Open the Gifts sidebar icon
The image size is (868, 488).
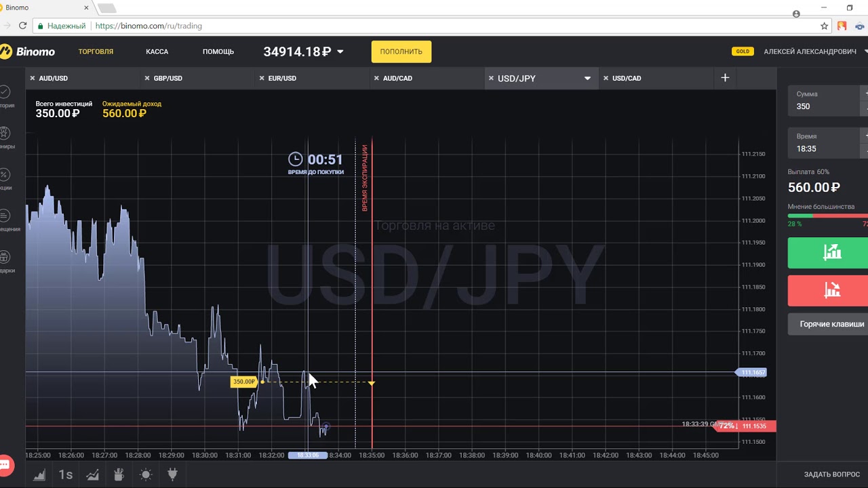point(5,257)
